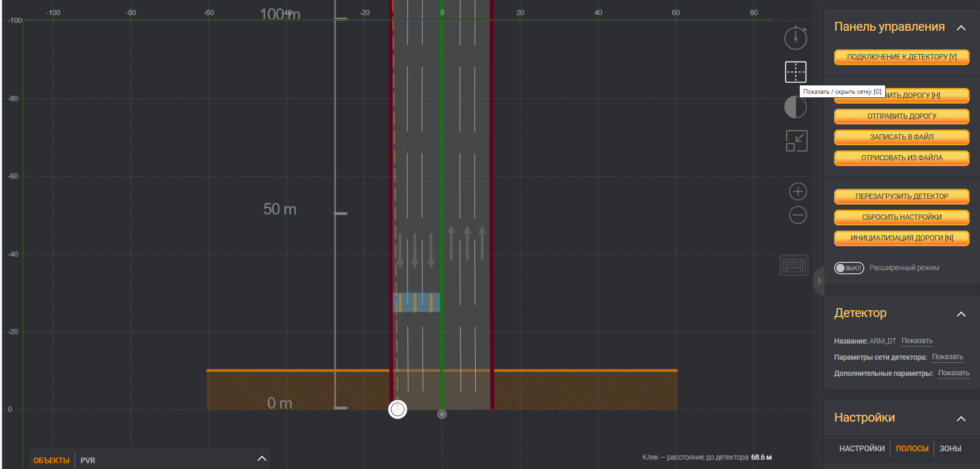
Task: Open the keyboard shortcuts icon
Action: [x=793, y=265]
